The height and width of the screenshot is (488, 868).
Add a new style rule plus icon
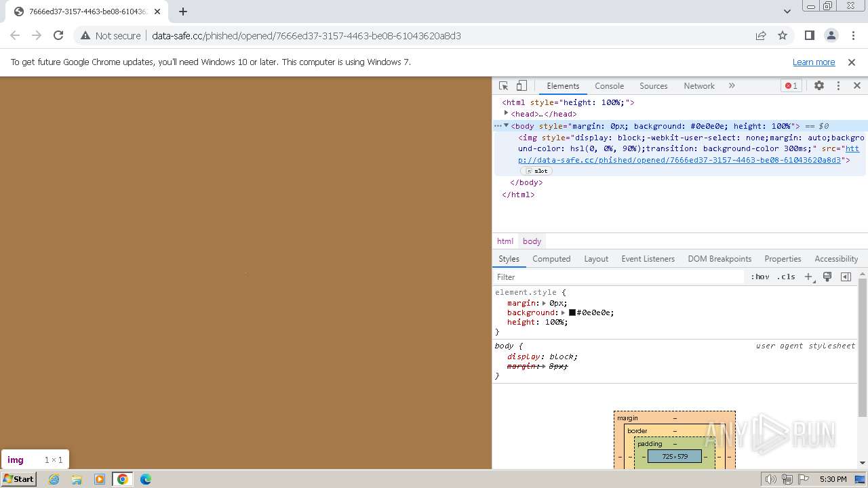click(x=808, y=277)
